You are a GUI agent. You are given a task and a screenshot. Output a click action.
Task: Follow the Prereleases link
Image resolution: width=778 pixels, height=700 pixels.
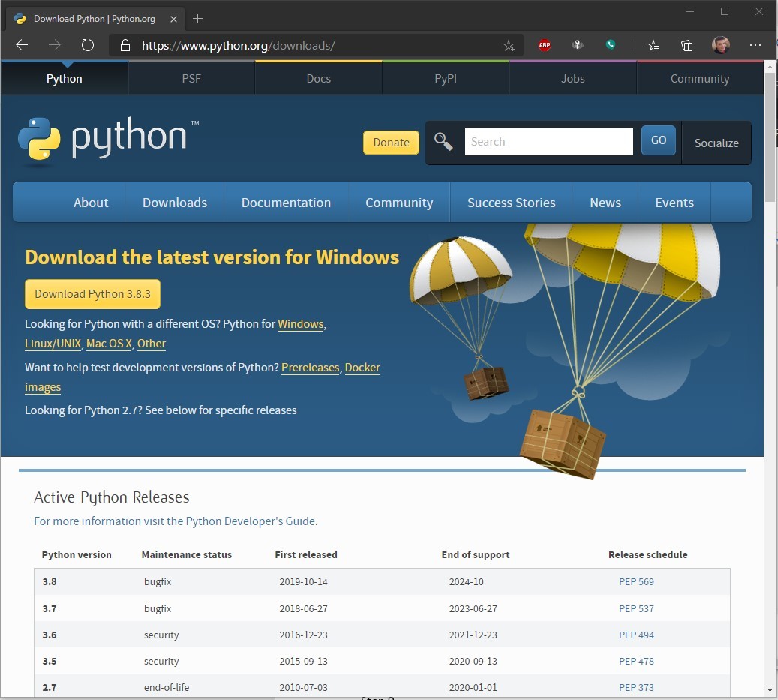point(310,367)
